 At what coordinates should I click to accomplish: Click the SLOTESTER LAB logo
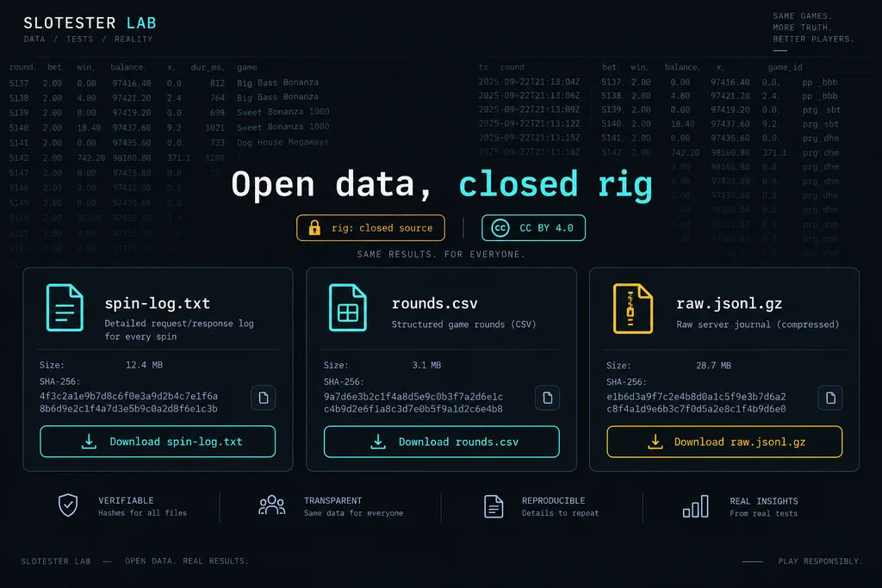point(90,23)
